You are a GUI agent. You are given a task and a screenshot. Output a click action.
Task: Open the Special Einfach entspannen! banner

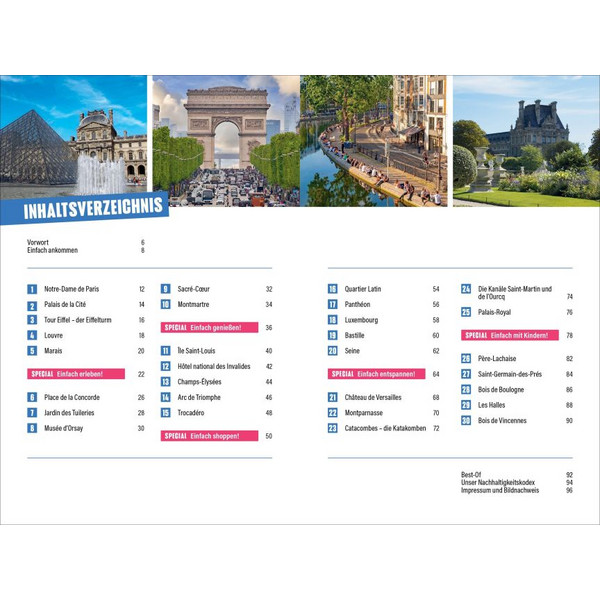[377, 374]
